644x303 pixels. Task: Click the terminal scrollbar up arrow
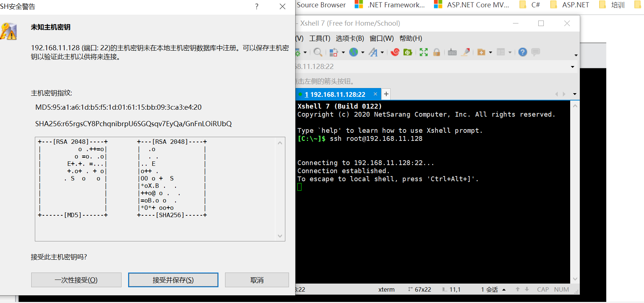575,106
